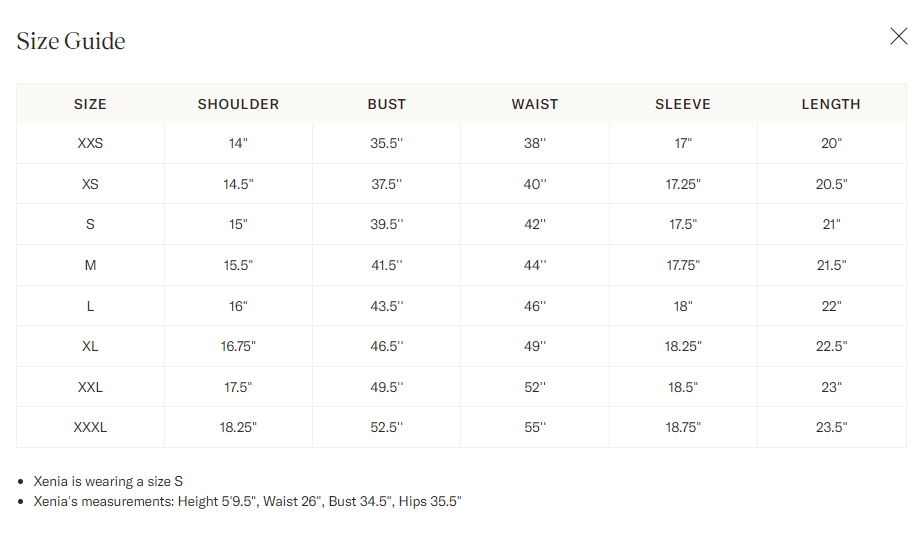Viewport: 911px width, 552px height.
Task: Click the SHOULDER column header
Action: (x=238, y=104)
